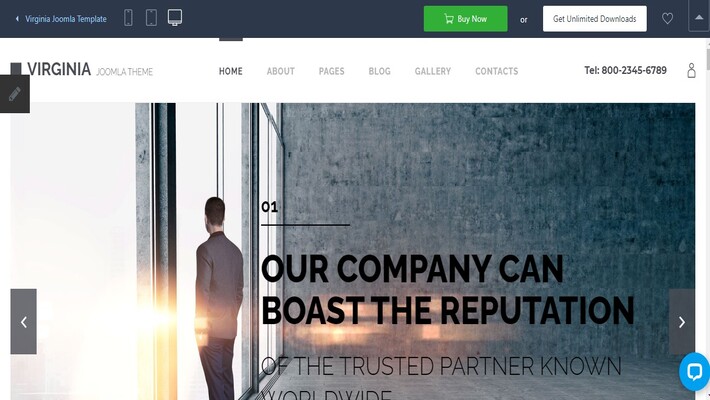Show the previous slide arrow
Viewport: 710px width, 400px height.
(24, 322)
